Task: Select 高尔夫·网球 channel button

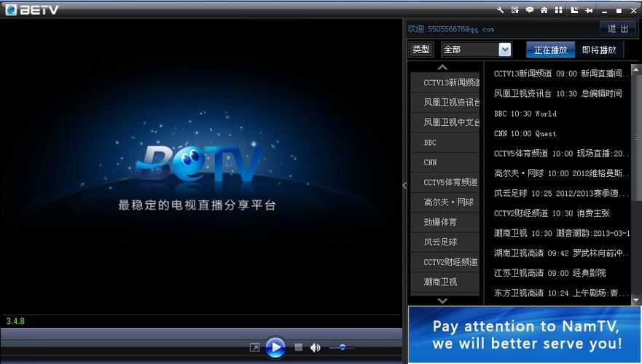Action: click(x=445, y=202)
